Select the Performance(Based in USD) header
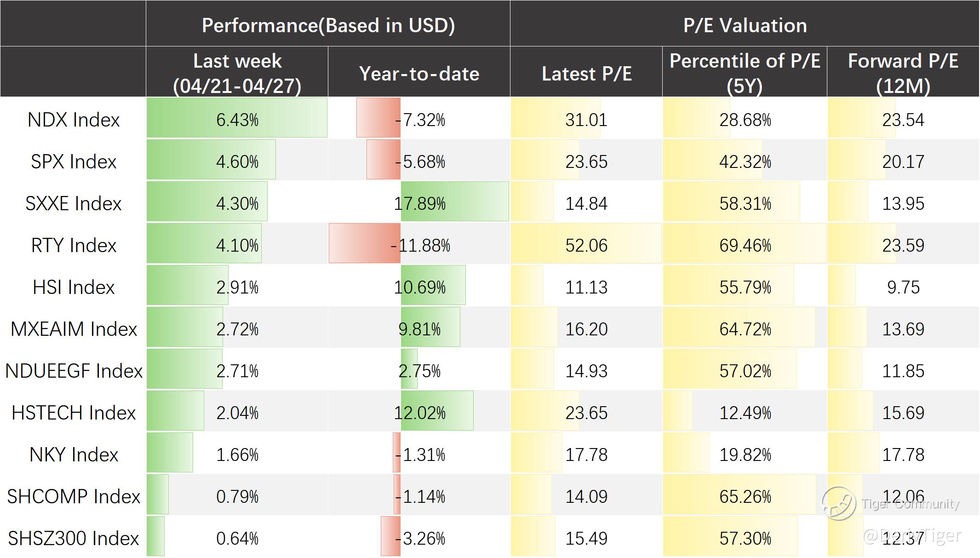 tap(328, 25)
